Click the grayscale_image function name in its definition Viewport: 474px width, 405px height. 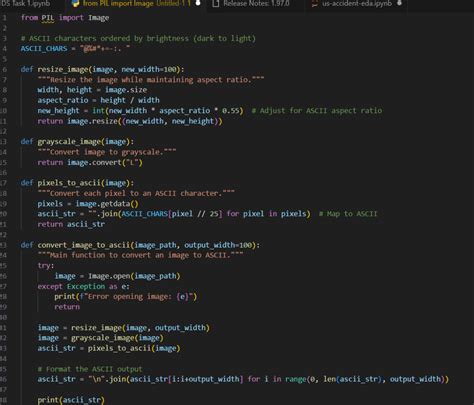coord(69,142)
